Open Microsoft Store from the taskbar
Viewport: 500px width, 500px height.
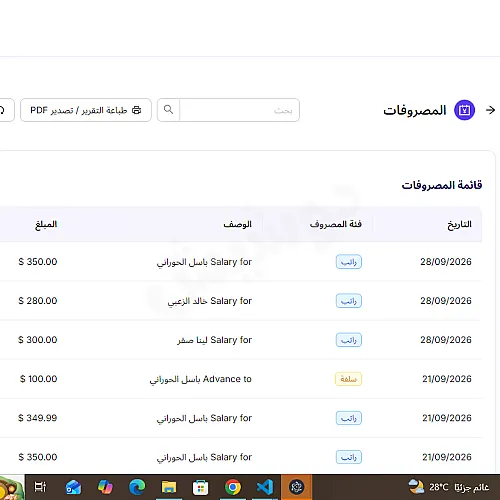pyautogui.click(x=201, y=488)
